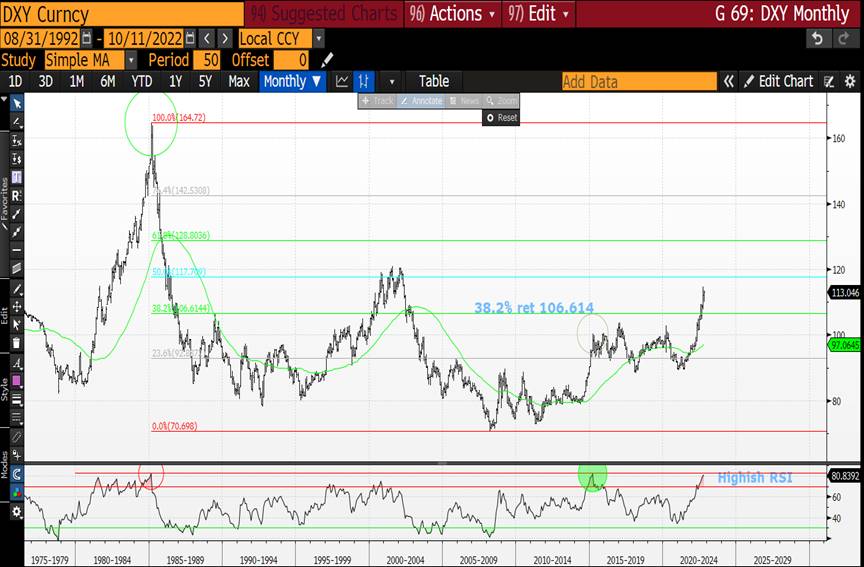Select the 5Y range tab
This screenshot has width=864, height=567.
(205, 82)
